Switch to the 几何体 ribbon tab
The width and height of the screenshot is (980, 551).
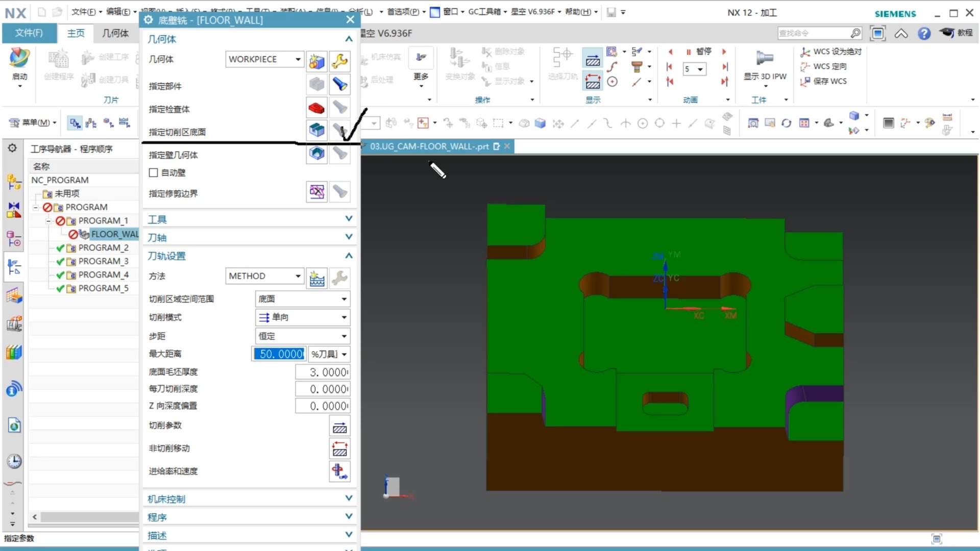coord(115,33)
